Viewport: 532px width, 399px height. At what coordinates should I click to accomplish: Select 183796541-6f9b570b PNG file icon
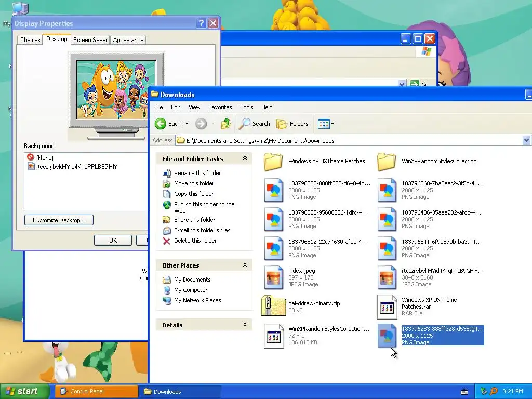coord(387,248)
